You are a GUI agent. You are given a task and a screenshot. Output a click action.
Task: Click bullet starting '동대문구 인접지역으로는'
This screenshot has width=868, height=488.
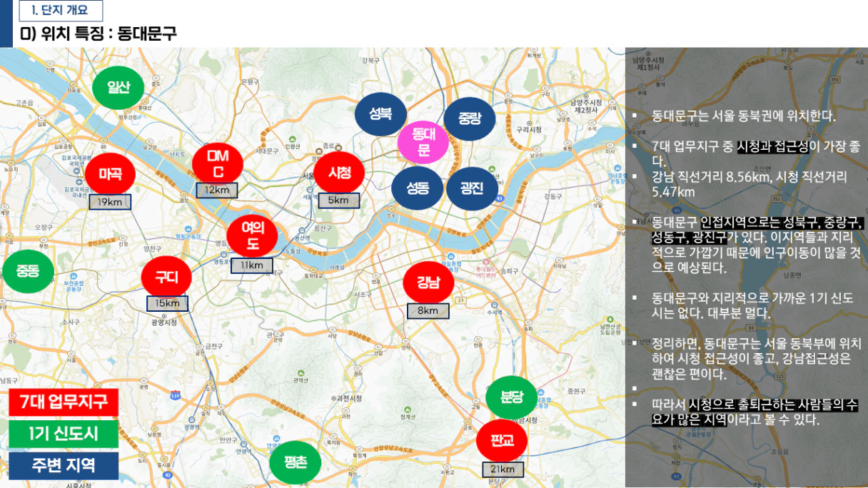(x=757, y=245)
